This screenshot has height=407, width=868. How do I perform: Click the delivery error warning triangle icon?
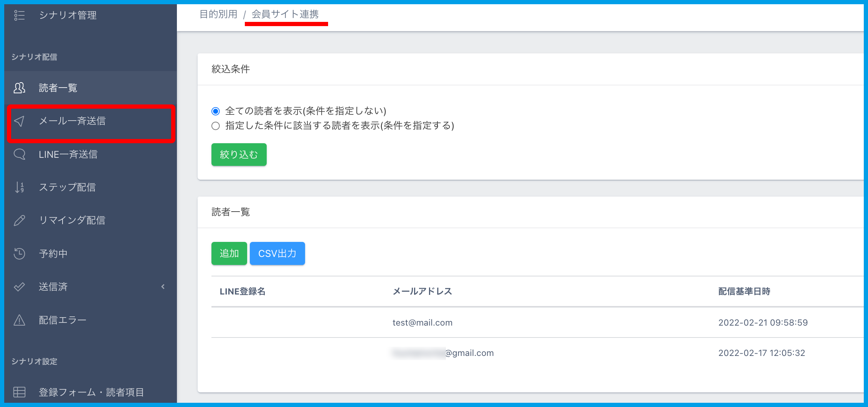[x=19, y=320]
